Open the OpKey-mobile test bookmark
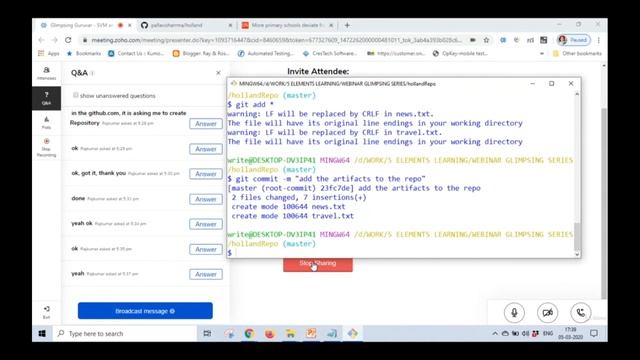640x360 pixels. [460, 53]
